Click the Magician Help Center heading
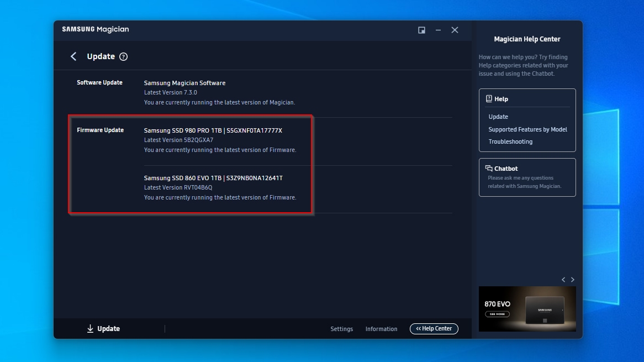This screenshot has height=362, width=644. tap(527, 39)
